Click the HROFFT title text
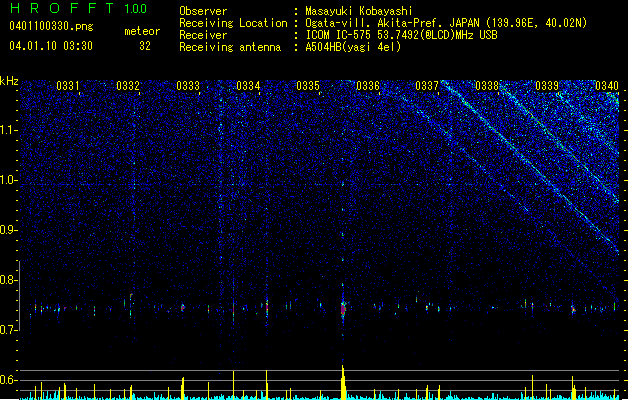This screenshot has height=400, width=629. (62, 8)
